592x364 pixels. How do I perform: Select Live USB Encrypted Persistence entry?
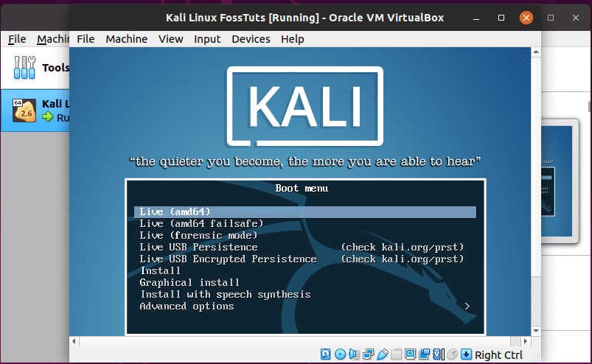pos(228,259)
